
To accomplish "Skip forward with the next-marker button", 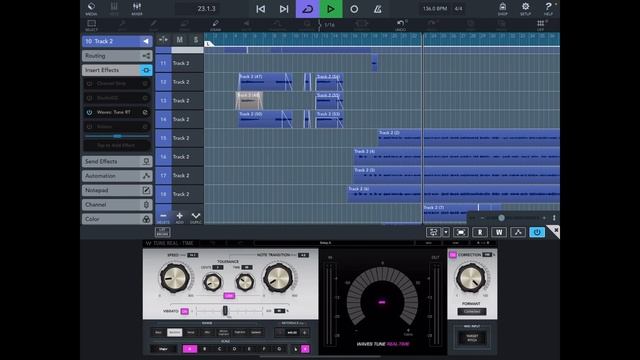I will [284, 9].
